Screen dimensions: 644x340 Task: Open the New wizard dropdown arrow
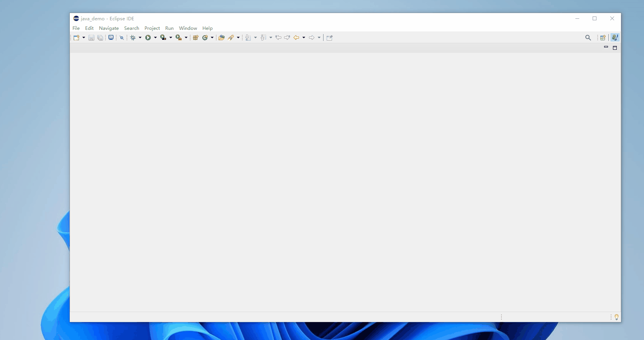click(x=84, y=38)
